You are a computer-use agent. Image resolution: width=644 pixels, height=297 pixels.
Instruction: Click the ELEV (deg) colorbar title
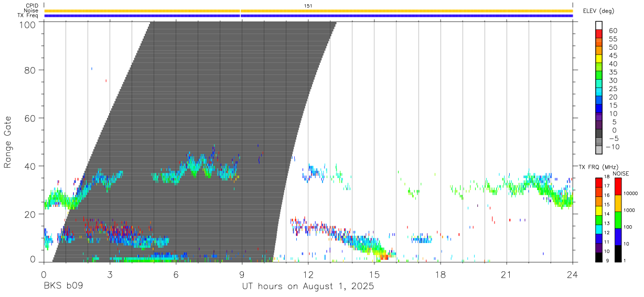pos(598,10)
